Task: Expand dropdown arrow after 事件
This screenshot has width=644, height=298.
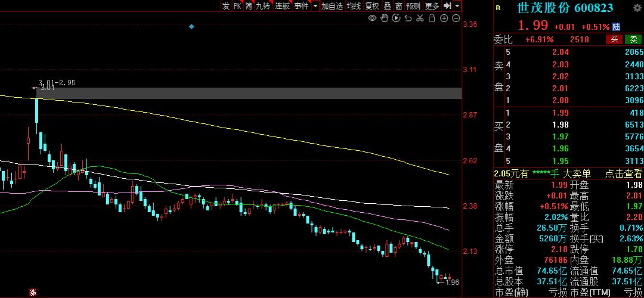Action: pyautogui.click(x=315, y=6)
